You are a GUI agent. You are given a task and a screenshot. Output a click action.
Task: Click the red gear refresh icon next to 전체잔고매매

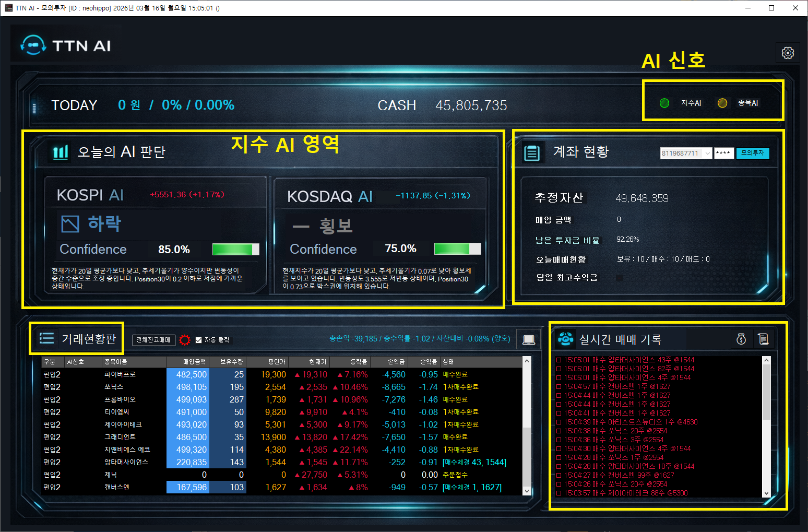pyautogui.click(x=185, y=340)
